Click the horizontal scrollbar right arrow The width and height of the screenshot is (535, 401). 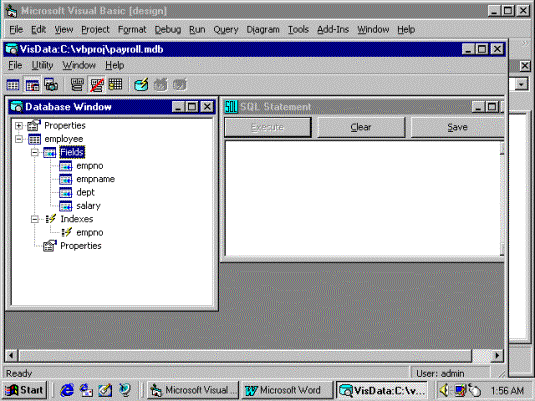point(497,356)
